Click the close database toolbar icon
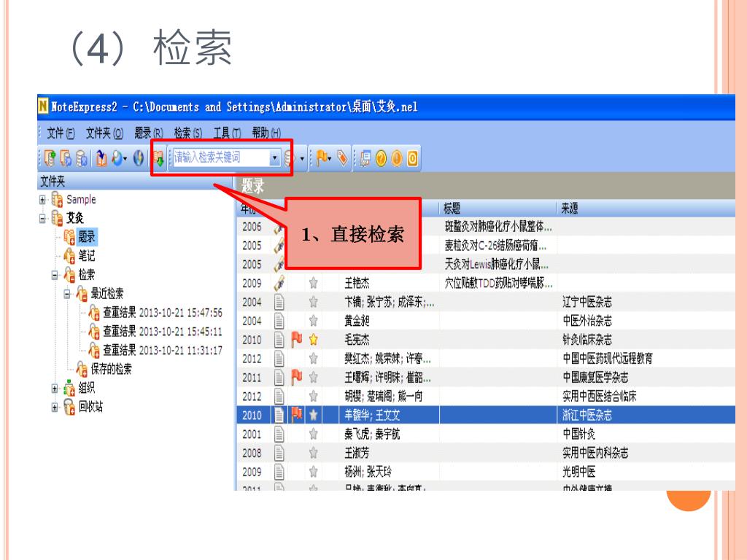Screen dimensions: 747x560 click(82, 158)
